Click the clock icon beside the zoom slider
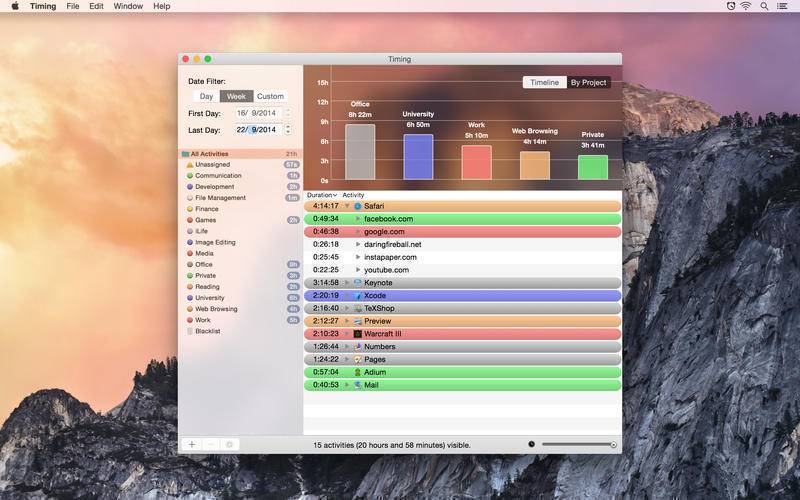The width and height of the screenshot is (800, 500). pyautogui.click(x=532, y=444)
